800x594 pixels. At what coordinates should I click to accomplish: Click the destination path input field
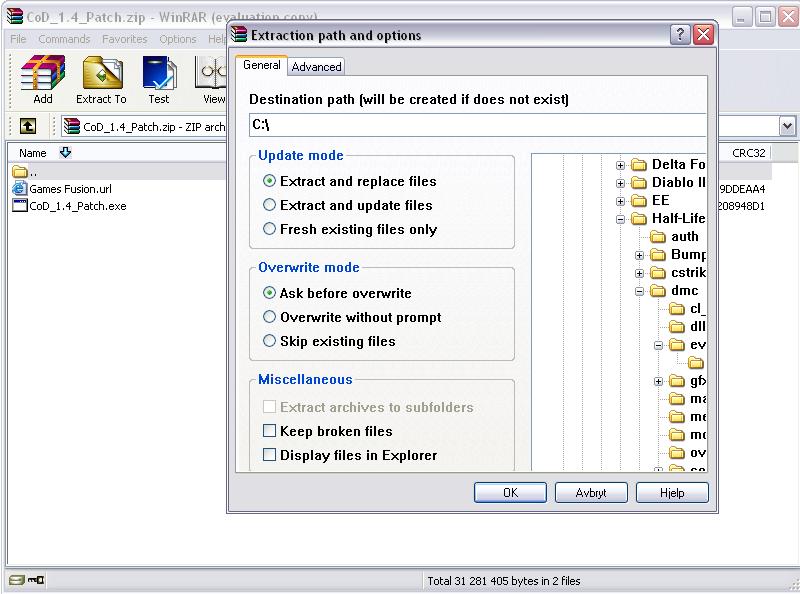point(478,125)
